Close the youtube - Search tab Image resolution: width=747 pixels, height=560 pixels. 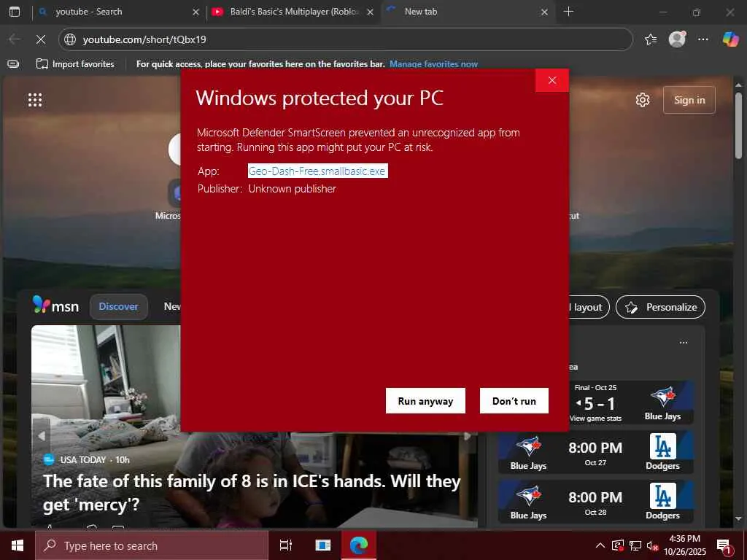coord(196,12)
